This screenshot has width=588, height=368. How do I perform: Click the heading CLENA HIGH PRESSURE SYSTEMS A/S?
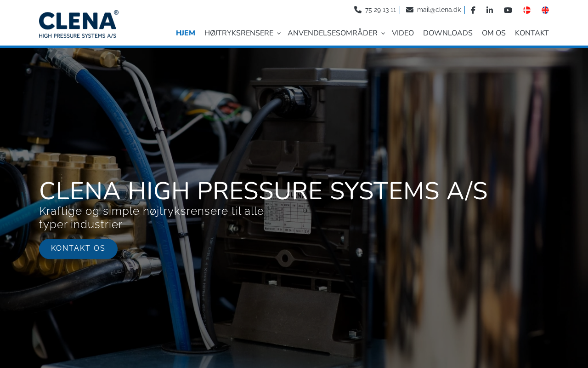pyautogui.click(x=263, y=191)
